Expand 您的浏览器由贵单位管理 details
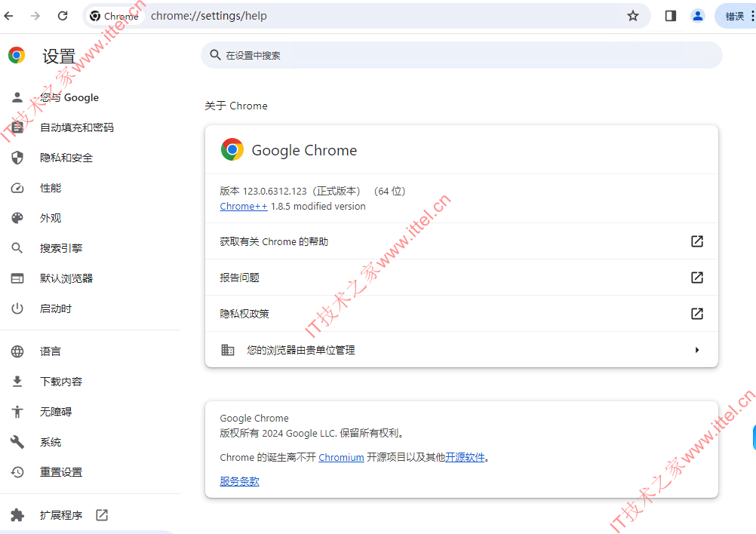 point(696,349)
